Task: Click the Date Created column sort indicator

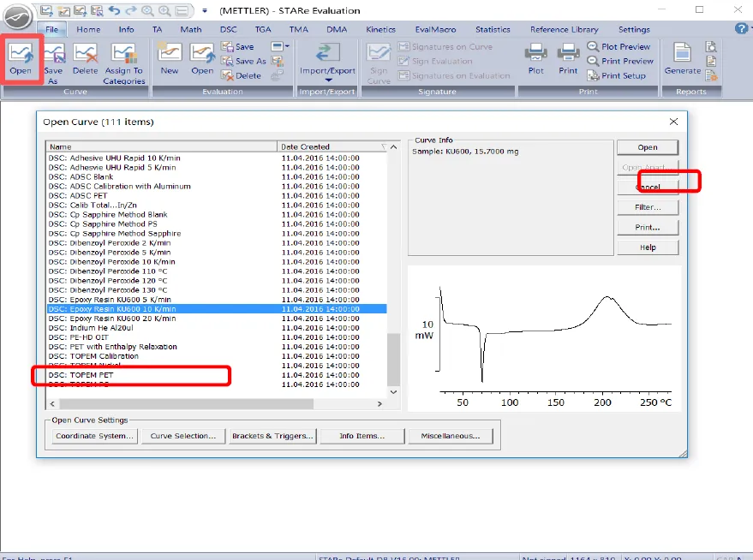Action: pos(383,146)
